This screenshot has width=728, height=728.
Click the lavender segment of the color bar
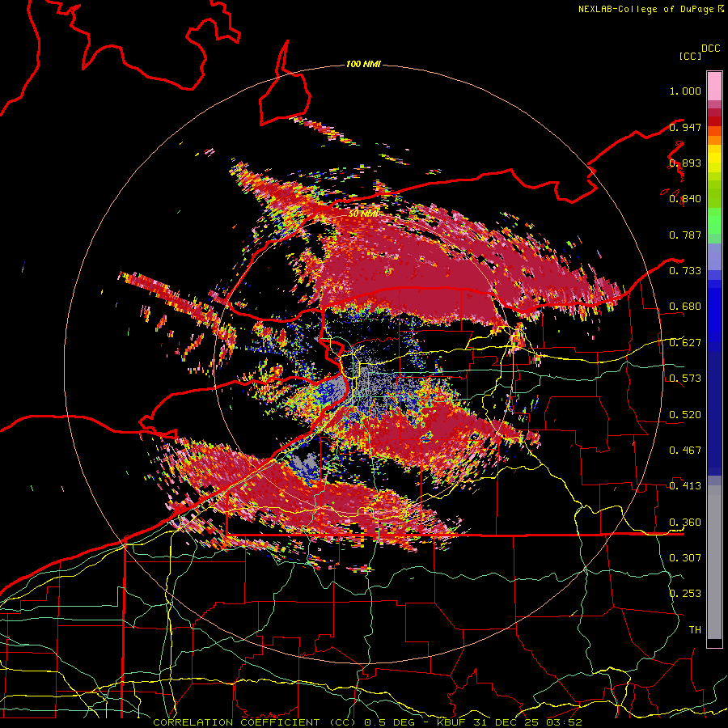coord(714,256)
